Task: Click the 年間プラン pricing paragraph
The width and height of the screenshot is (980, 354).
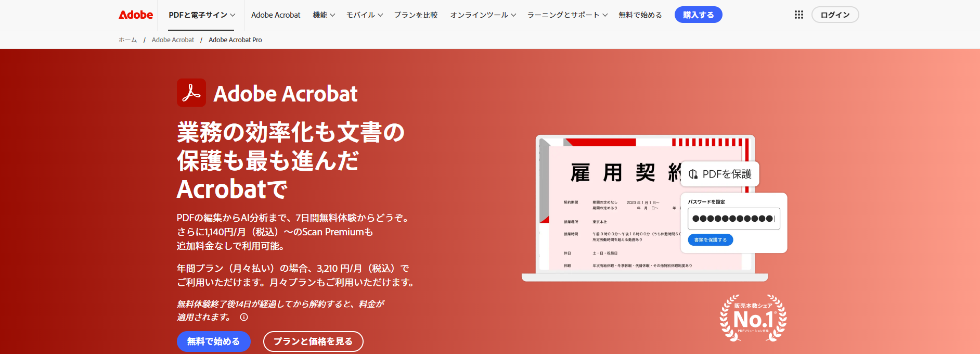Action: [295, 275]
